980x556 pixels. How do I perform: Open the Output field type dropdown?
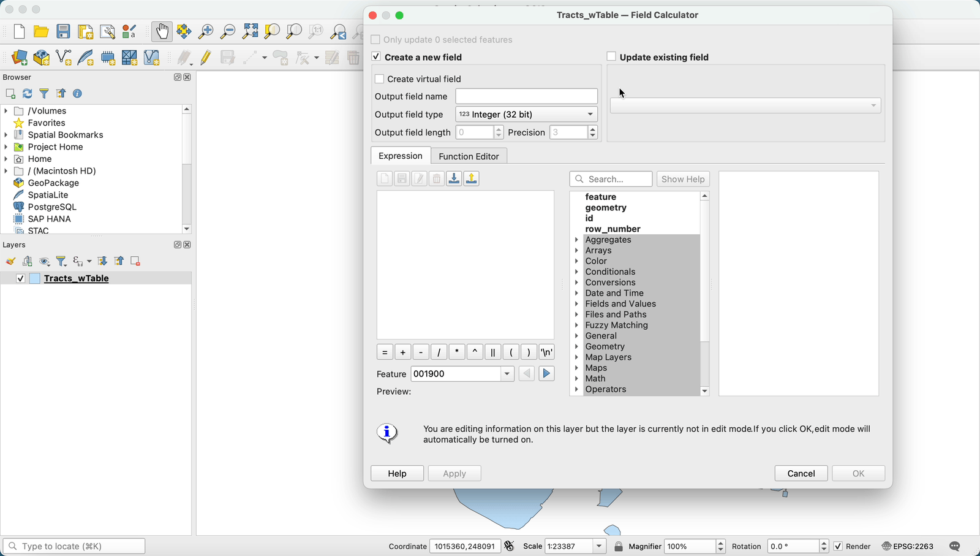coord(526,114)
